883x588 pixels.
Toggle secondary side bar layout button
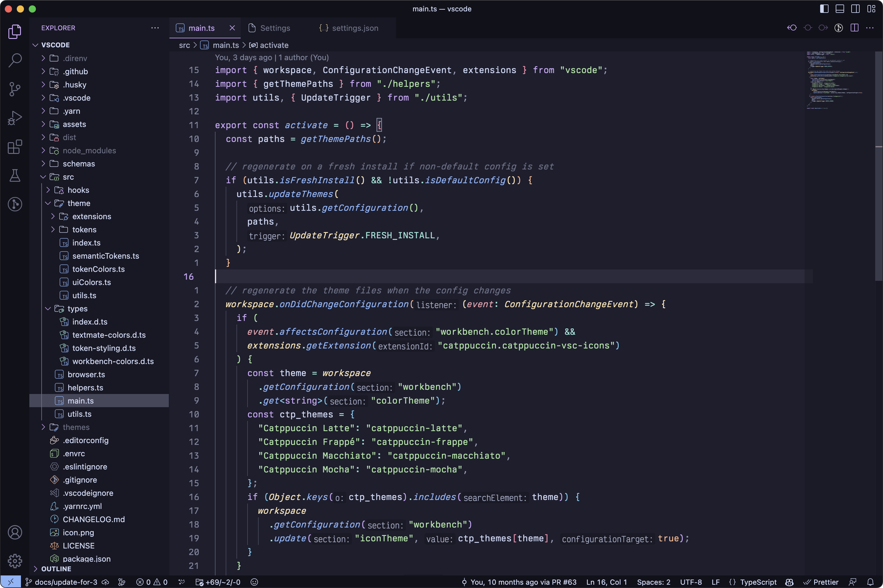point(855,9)
